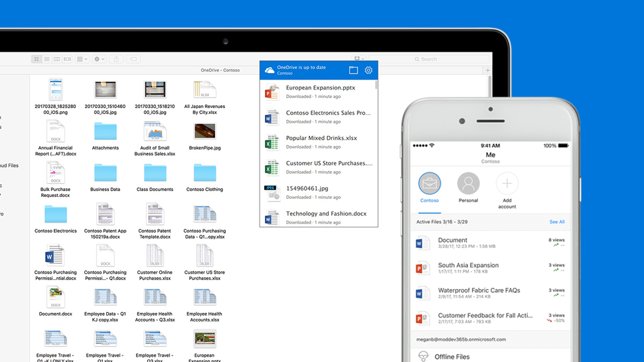644x362 pixels.
Task: Click the OneDrive popup scrollbar
Action: coord(376,85)
